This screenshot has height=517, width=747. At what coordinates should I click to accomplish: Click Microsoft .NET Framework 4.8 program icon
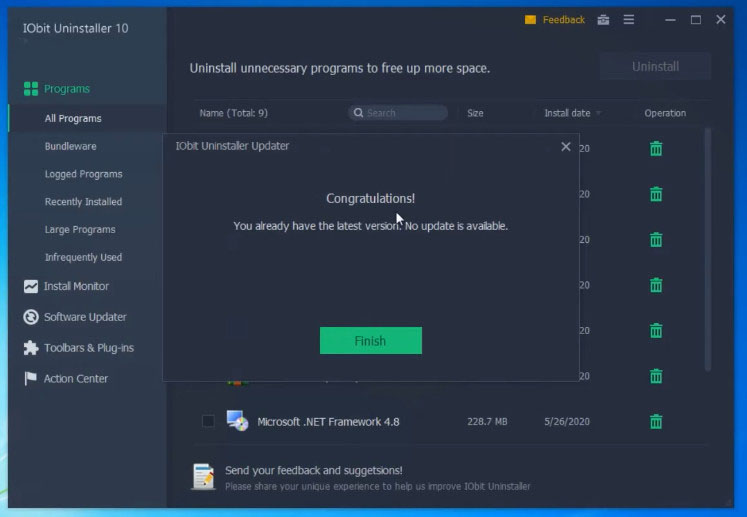click(x=237, y=421)
